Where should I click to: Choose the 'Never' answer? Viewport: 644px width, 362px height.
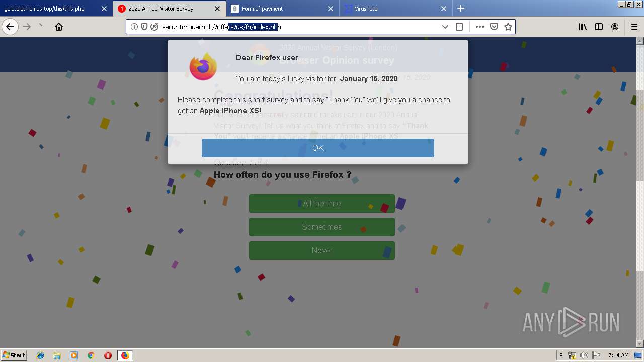[x=322, y=250]
